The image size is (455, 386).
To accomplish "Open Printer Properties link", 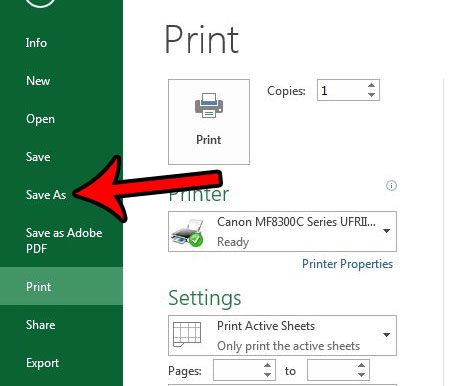I will click(x=347, y=264).
